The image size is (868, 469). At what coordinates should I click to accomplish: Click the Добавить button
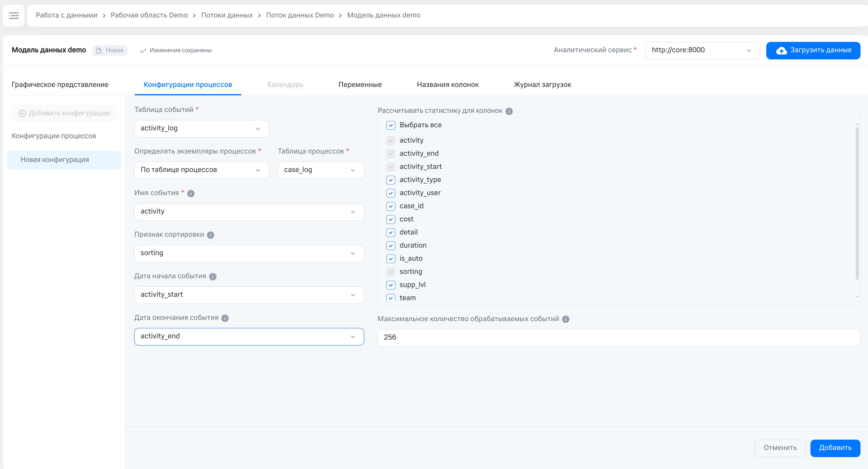click(835, 448)
